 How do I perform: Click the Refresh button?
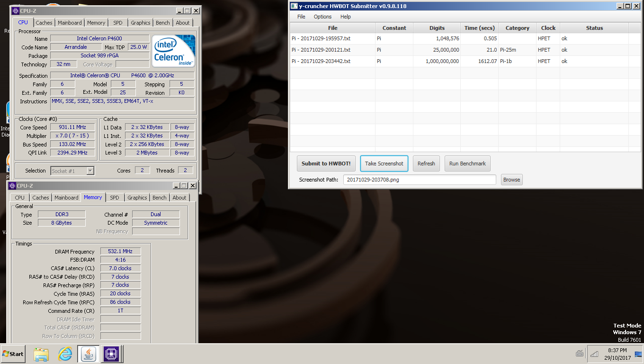tap(426, 164)
